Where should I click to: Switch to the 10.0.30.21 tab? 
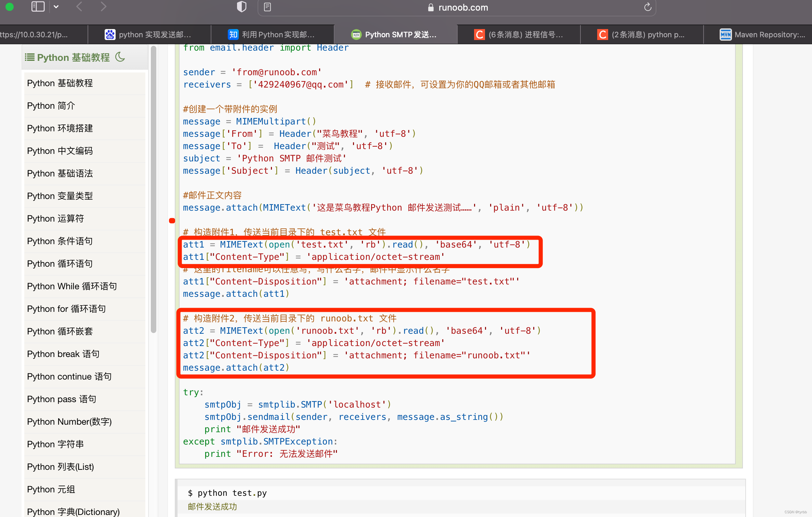click(x=43, y=35)
